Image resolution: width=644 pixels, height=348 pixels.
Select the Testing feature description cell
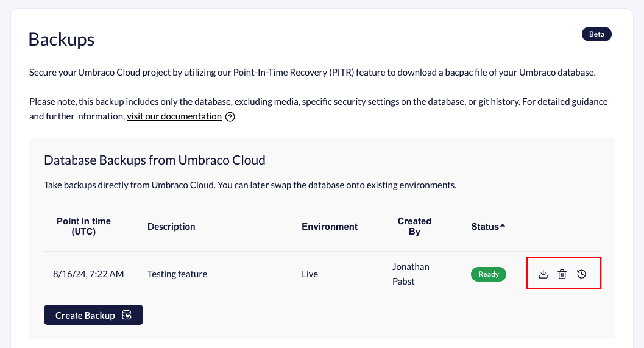click(x=177, y=274)
